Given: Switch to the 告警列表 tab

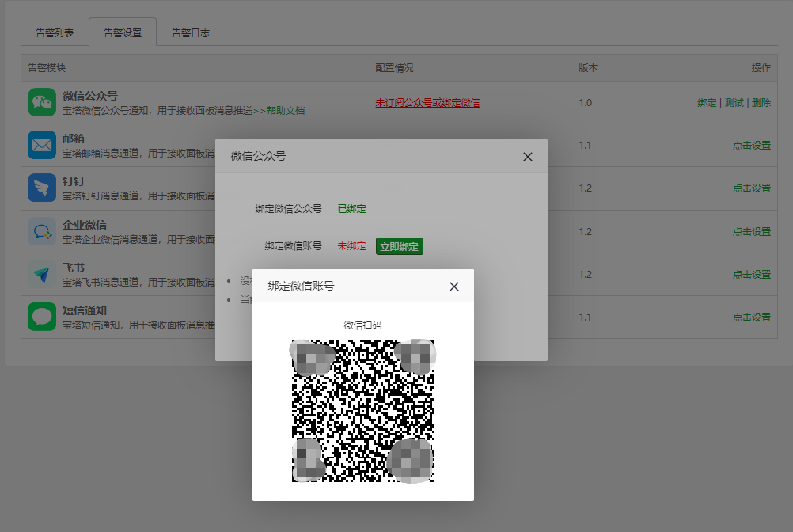Looking at the screenshot, I should pyautogui.click(x=55, y=33).
